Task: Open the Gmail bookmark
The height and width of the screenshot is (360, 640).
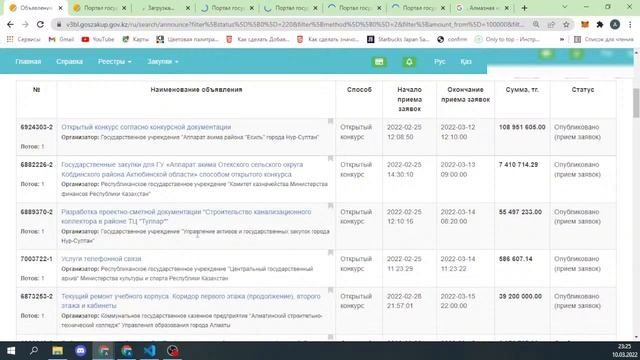Action: (x=61, y=39)
